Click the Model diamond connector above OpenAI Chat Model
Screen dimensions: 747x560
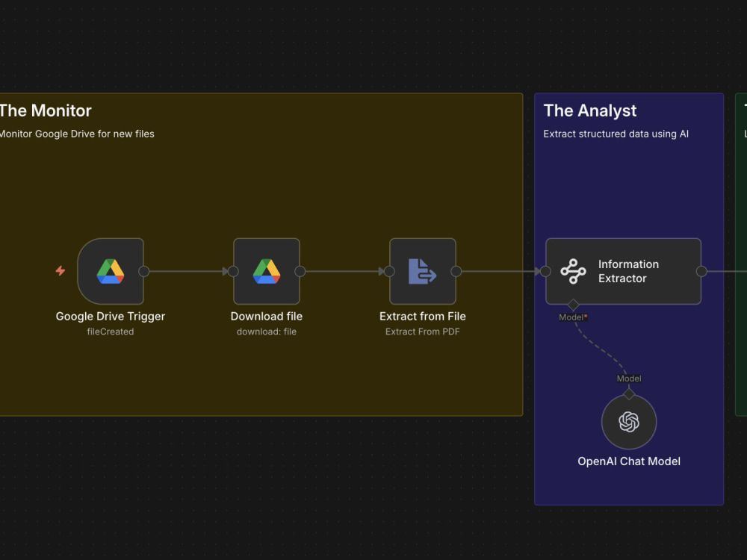(629, 393)
